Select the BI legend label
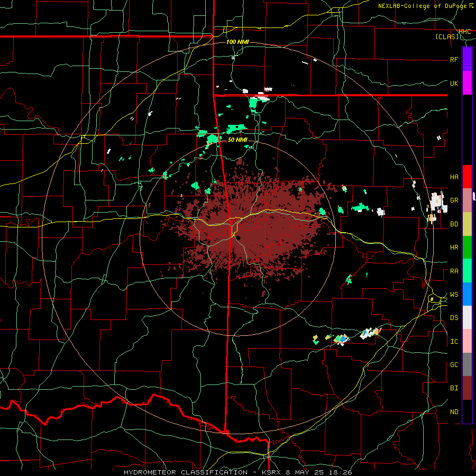 454,388
